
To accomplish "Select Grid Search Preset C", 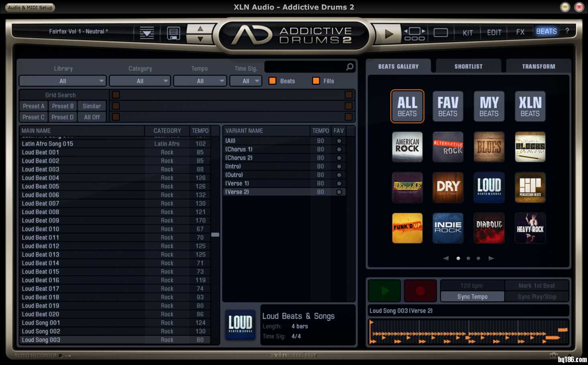I will 34,117.
